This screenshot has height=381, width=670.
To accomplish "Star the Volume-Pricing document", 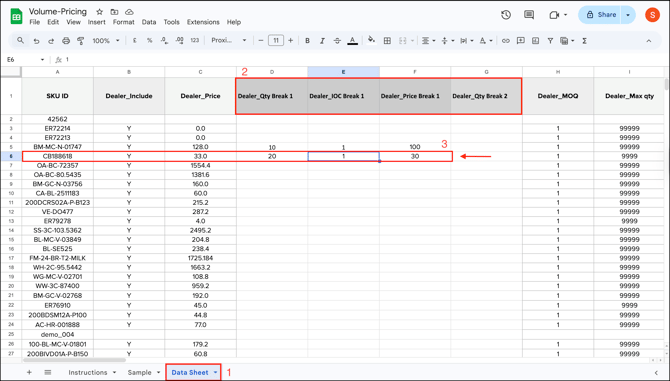I will [100, 12].
